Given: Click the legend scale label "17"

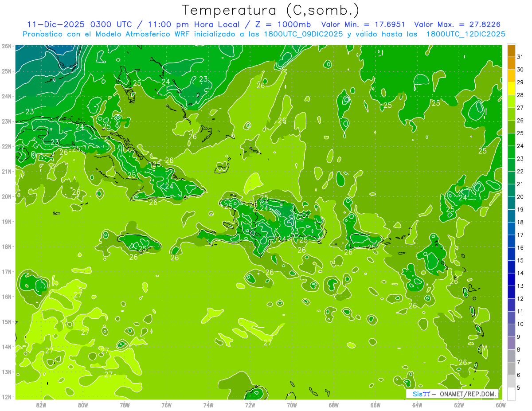Looking at the screenshot, I should [520, 235].
